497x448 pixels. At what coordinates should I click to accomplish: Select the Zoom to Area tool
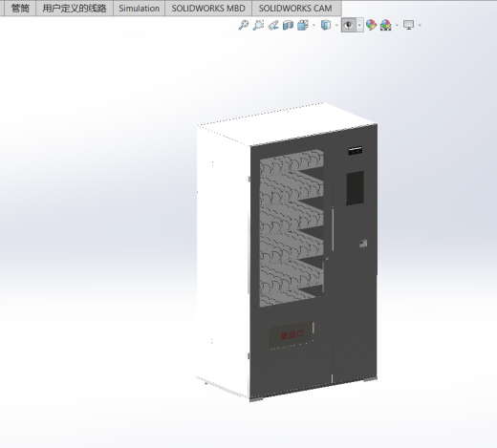click(258, 25)
